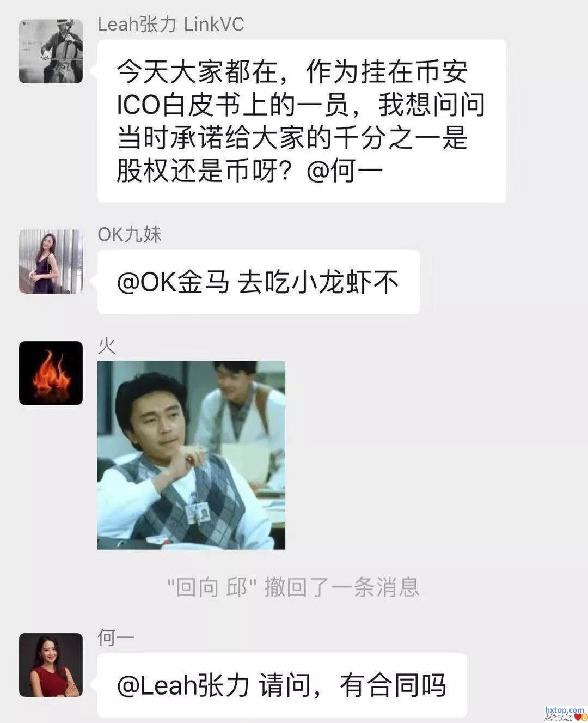Tap the recalled message notice from 回向 邱
588x723 pixels.
pos(293,587)
